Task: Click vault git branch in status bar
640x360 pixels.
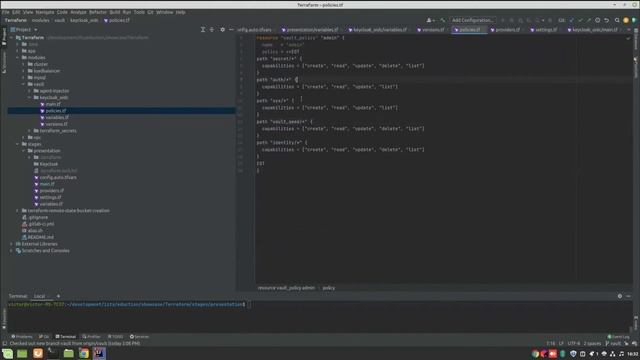Action: 613,344
